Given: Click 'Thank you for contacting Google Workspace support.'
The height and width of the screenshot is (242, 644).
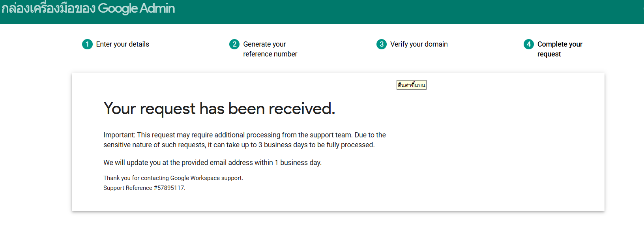Looking at the screenshot, I should [x=173, y=178].
